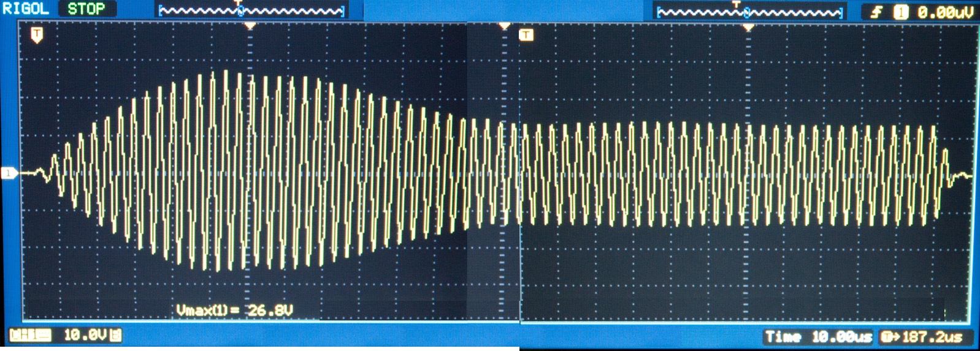The image size is (980, 351).
Task: Select the channel 1 trigger source badge
Action: click(x=900, y=12)
